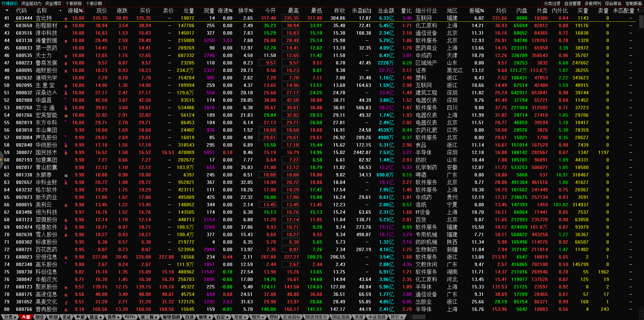Click the Z marker beside 果麦文化
The image size is (644, 320).
(66, 302)
